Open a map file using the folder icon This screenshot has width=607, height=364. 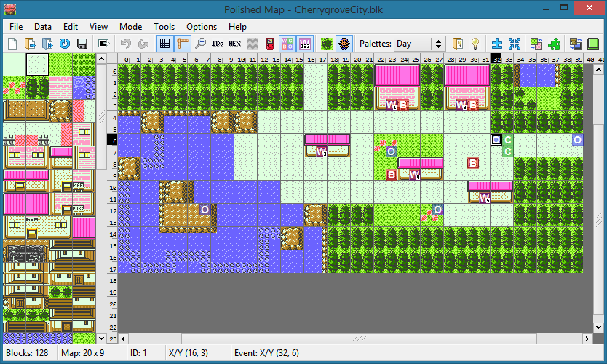coord(30,44)
